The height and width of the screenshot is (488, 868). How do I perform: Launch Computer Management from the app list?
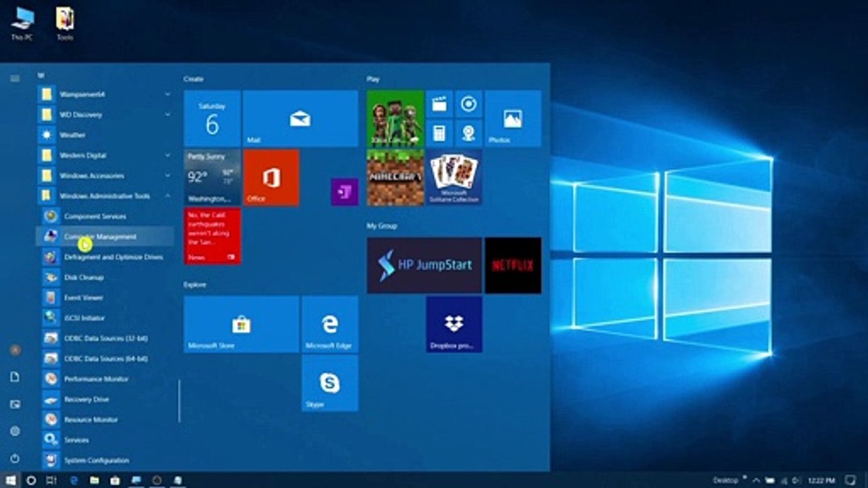105,237
